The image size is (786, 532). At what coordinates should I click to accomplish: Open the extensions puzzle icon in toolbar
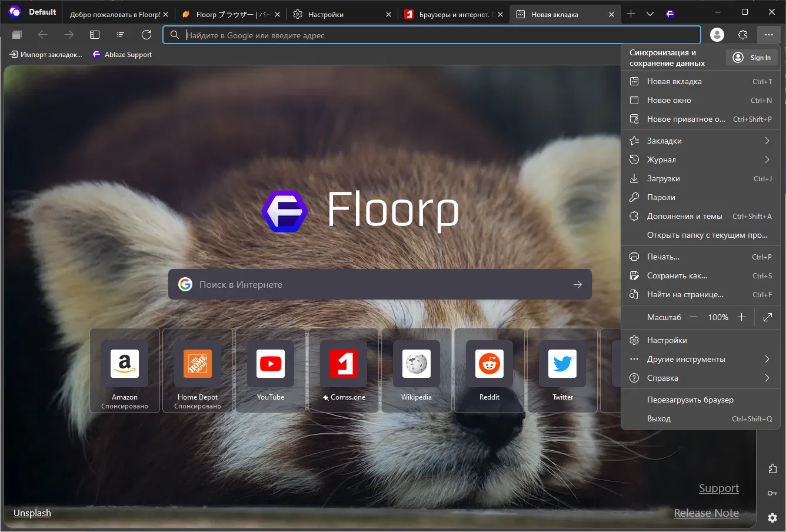[742, 35]
